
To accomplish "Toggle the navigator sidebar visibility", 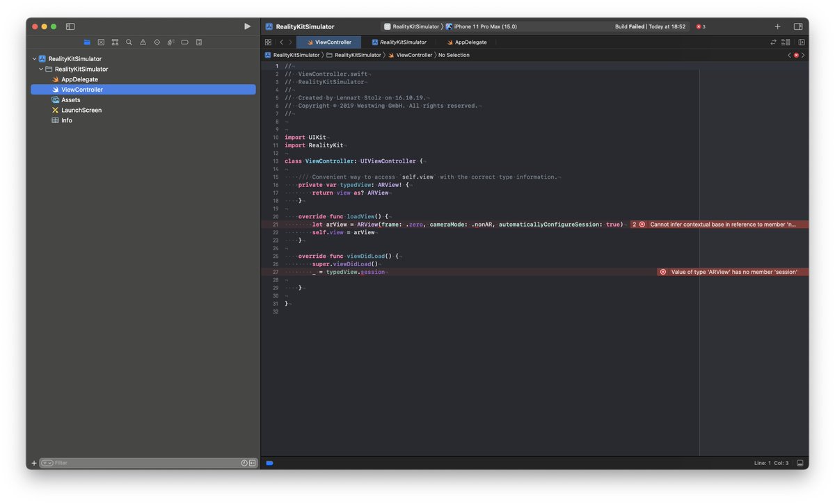I will (70, 26).
